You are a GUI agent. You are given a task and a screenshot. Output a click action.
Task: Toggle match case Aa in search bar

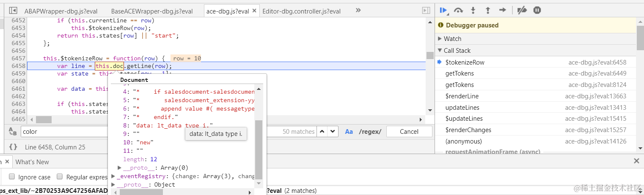(349, 132)
